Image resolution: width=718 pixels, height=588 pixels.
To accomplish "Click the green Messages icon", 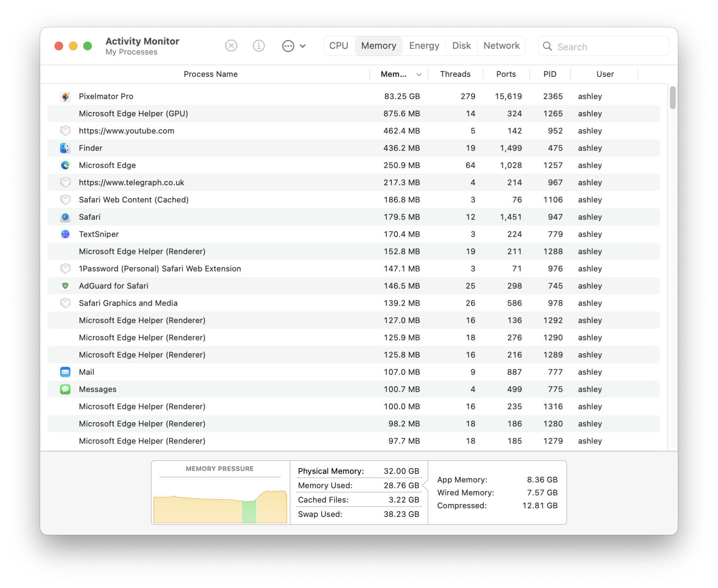I will click(x=65, y=389).
